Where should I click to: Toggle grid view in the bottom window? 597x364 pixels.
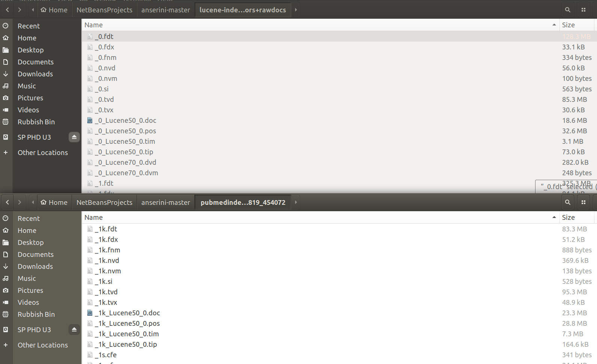[583, 202]
